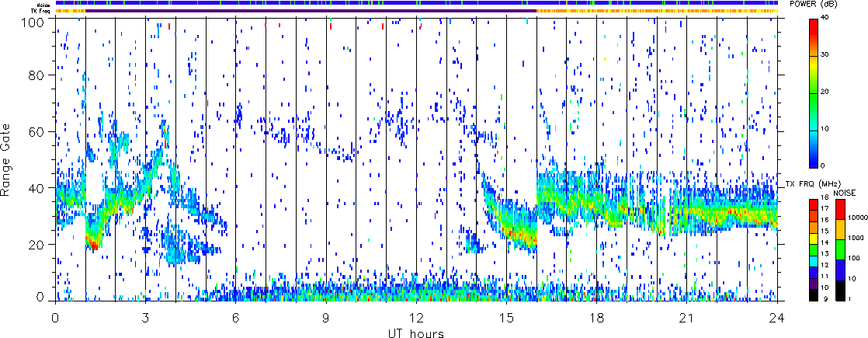Click the "NOISE" legend title
This screenshot has height=338, width=868.
pos(844,191)
